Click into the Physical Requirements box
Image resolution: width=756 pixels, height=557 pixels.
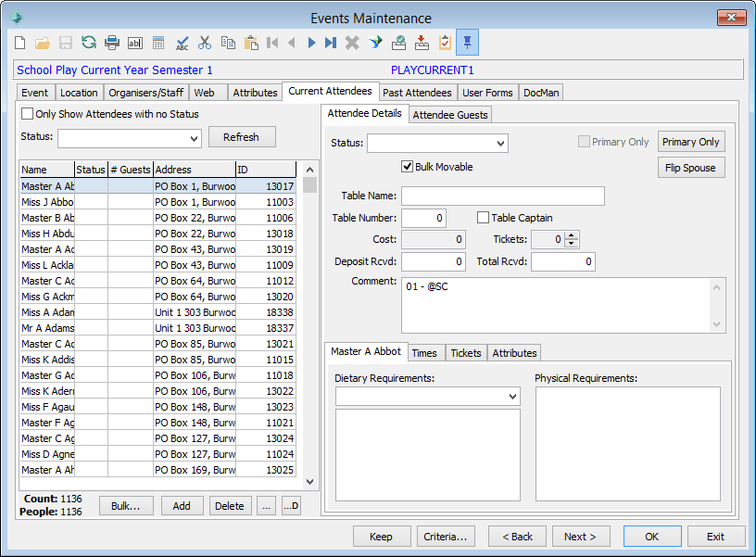(x=628, y=444)
